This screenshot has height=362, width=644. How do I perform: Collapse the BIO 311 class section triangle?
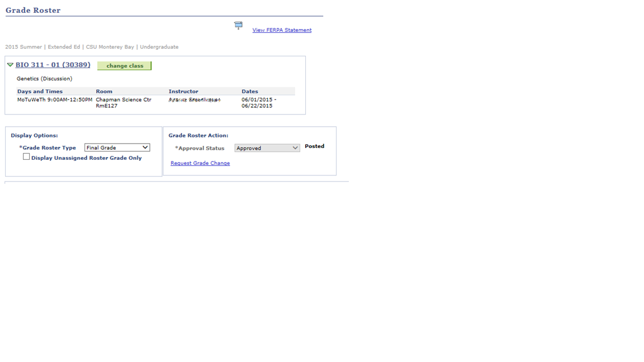pyautogui.click(x=10, y=65)
